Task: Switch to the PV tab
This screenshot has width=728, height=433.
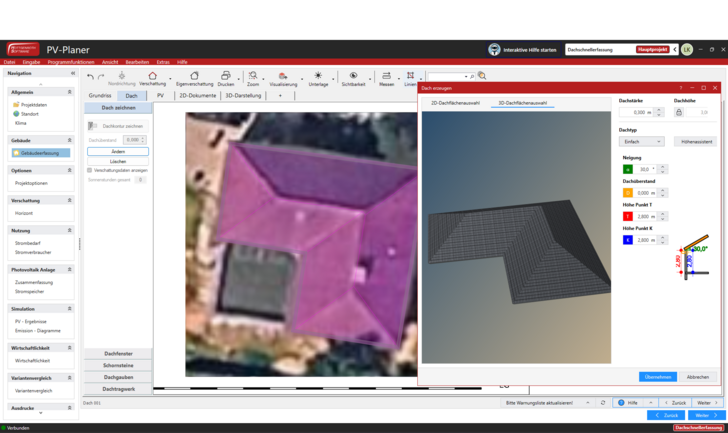Action: 160,96
